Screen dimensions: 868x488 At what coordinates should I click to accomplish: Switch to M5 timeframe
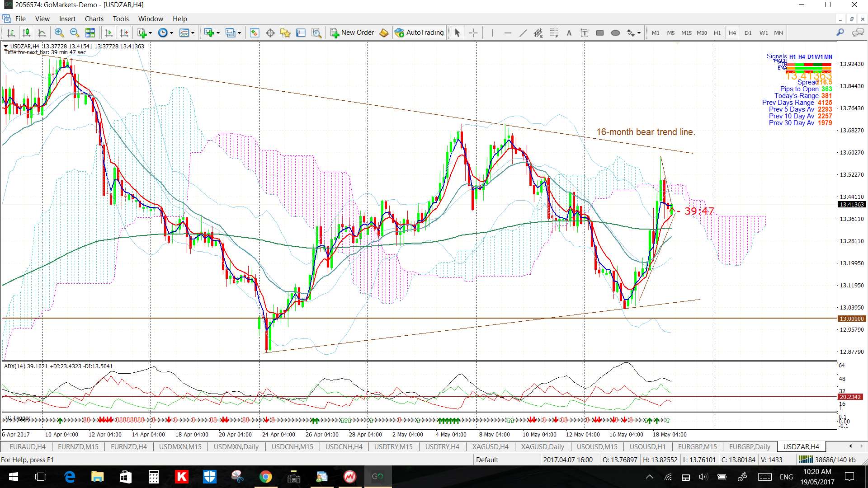[x=671, y=33]
